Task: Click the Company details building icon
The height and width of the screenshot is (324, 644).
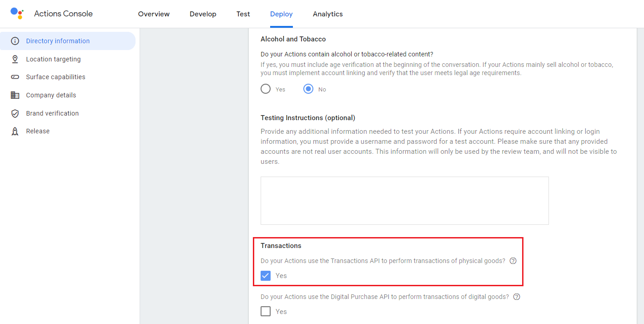Action: 15,95
